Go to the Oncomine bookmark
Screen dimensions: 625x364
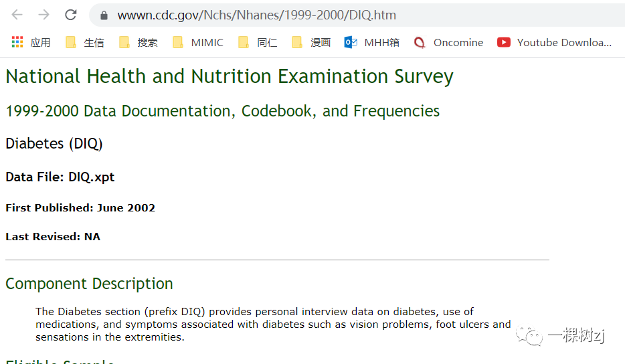click(x=448, y=42)
